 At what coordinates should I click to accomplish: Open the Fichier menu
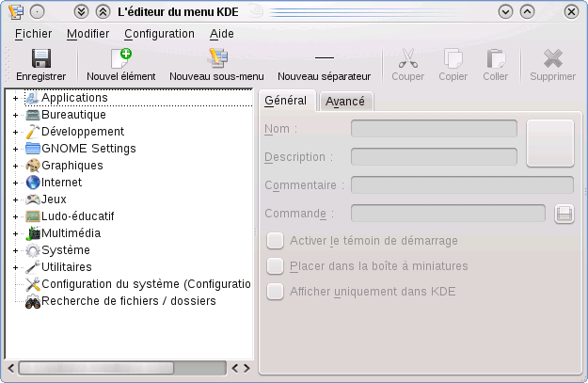(x=34, y=33)
